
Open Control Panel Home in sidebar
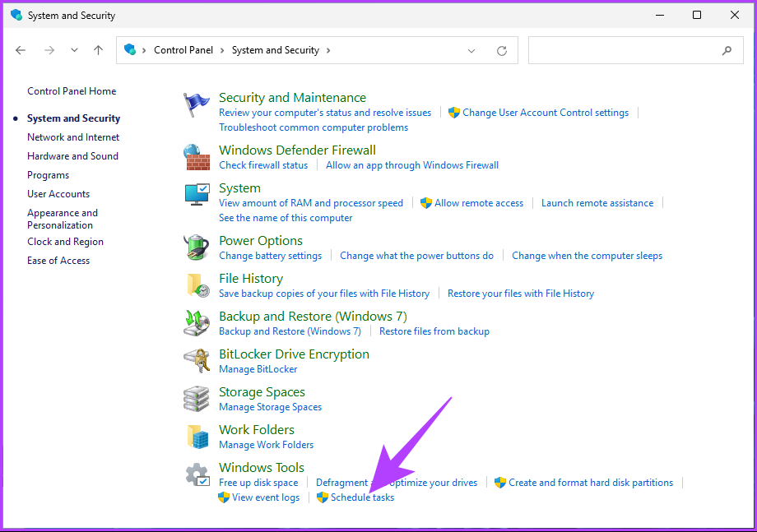tap(72, 91)
